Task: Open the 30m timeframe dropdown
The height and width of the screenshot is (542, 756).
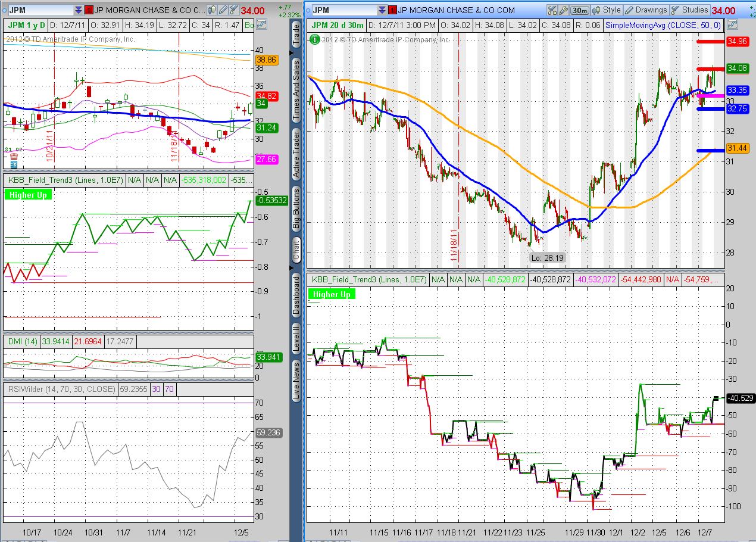Action: [578, 10]
